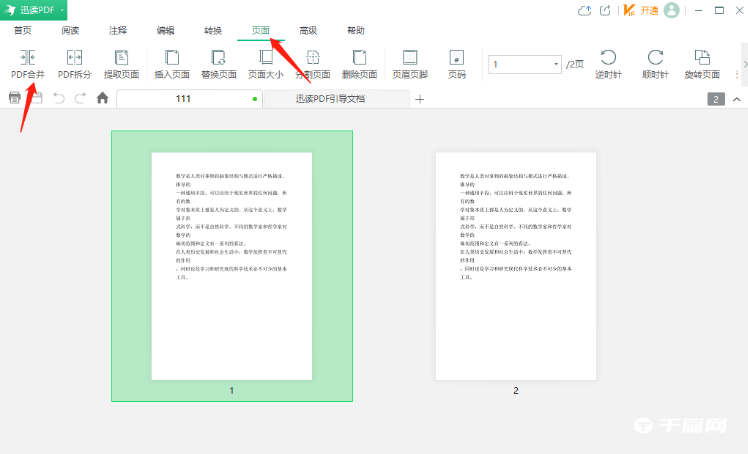The width and height of the screenshot is (748, 454).
Task: Open 页眉页脚 header footer tool
Action: (410, 64)
